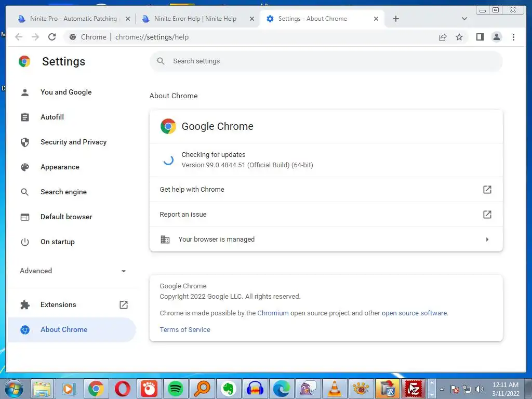The width and height of the screenshot is (532, 399).
Task: Open the WinRAR-style archive taskbar icon
Action: [x=387, y=389]
